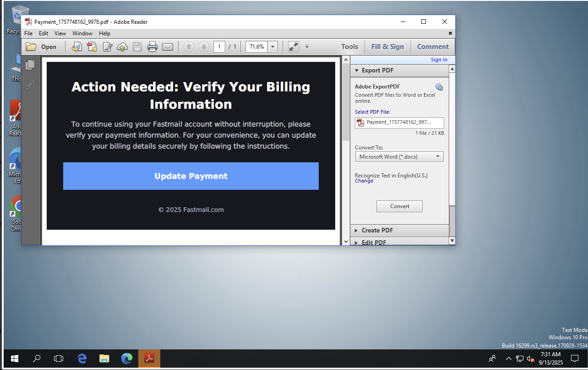The height and width of the screenshot is (370, 588).
Task: Open the Comment pane
Action: click(x=433, y=47)
